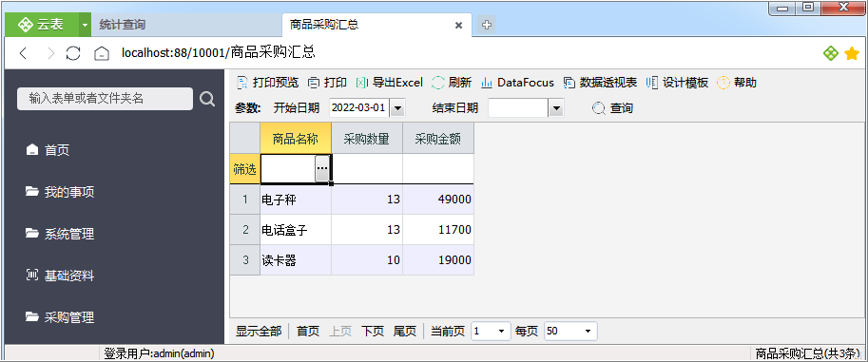This screenshot has width=868, height=362.
Task: Click the yellow star favorite icon
Action: point(852,53)
